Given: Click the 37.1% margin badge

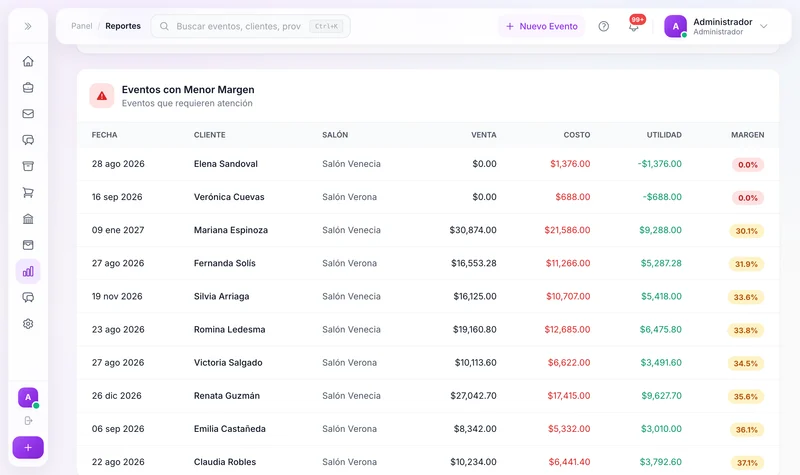Looking at the screenshot, I should pos(747,463).
